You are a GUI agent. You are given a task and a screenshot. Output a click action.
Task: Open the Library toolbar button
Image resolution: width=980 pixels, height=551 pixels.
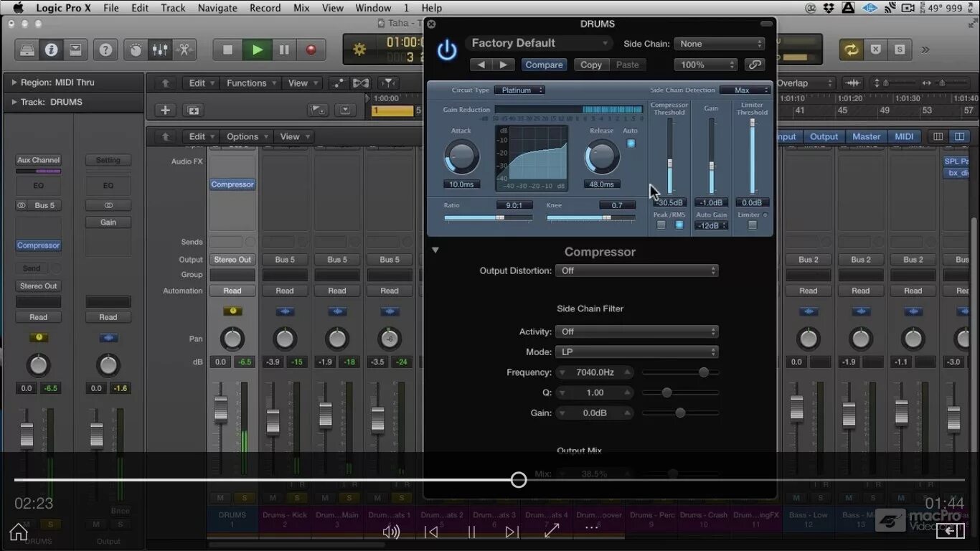tap(27, 50)
